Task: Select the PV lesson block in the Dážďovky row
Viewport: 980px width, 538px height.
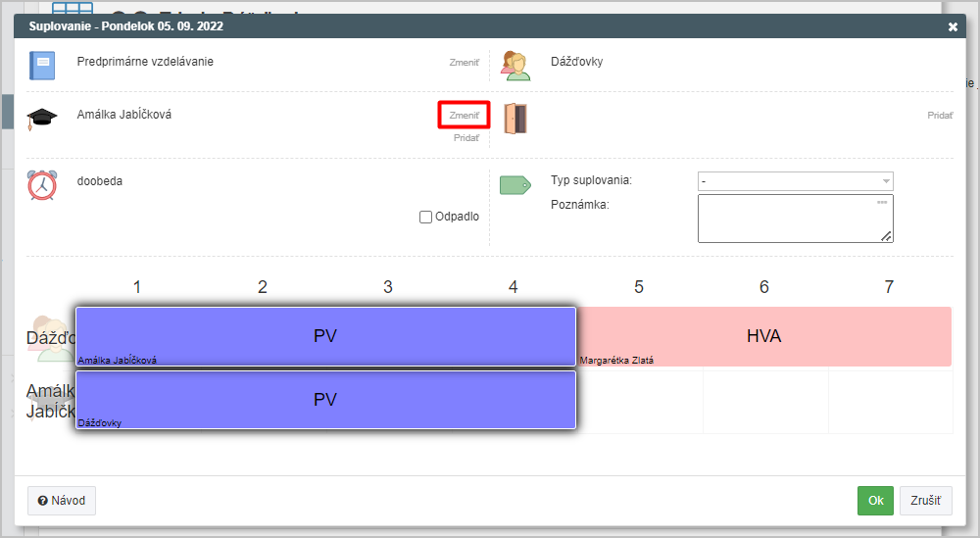Action: [x=325, y=336]
